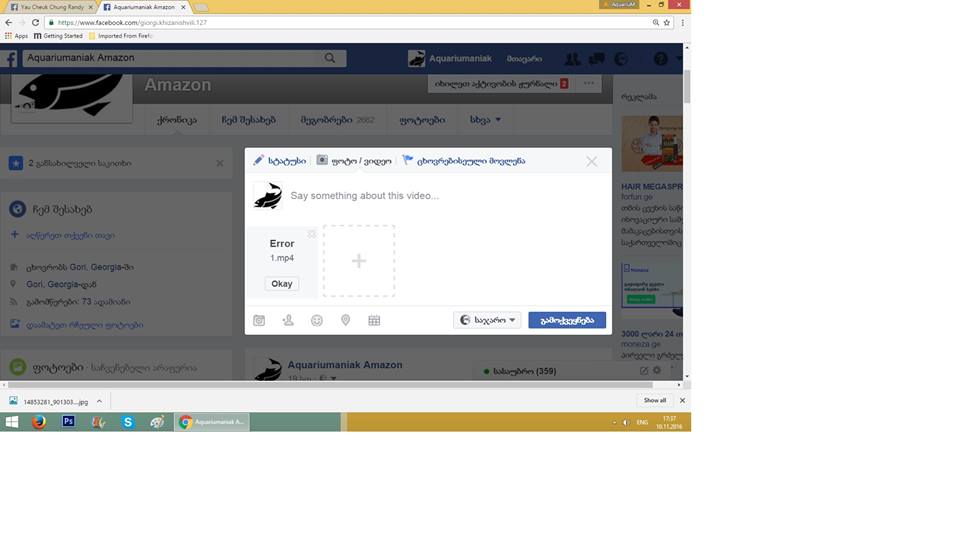Switch to Yau Cheuk Chung Randy tab
The image size is (960, 539).
tap(50, 7)
